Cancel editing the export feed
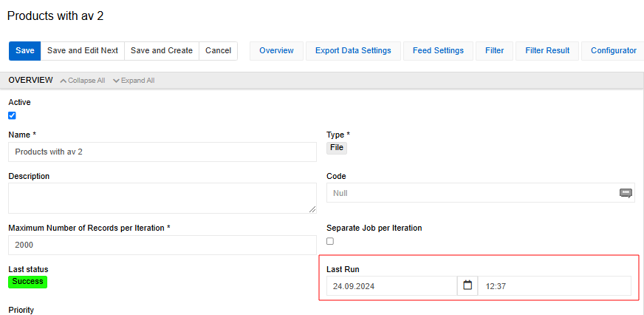Viewport: 644px width, 315px height. [x=218, y=51]
